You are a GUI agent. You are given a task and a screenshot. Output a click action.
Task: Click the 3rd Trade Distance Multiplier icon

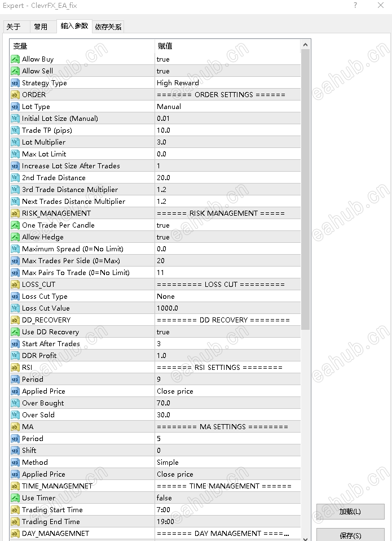point(15,189)
